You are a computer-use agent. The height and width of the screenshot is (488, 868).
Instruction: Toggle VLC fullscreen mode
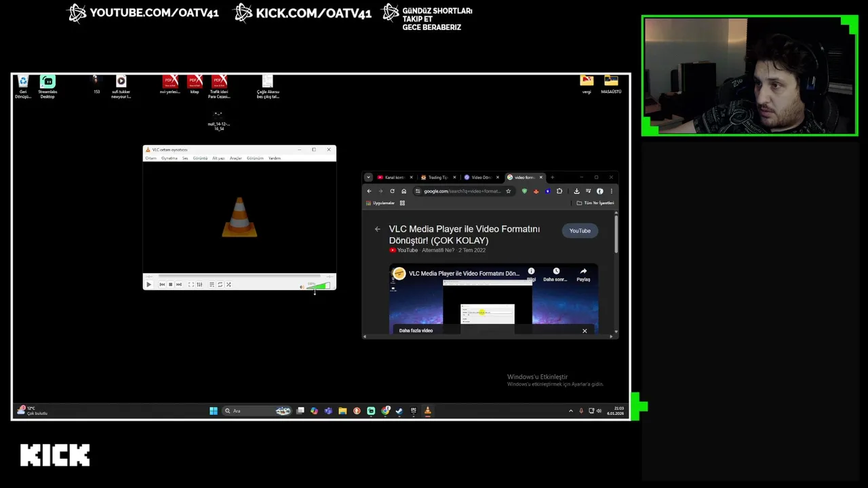[x=191, y=285]
